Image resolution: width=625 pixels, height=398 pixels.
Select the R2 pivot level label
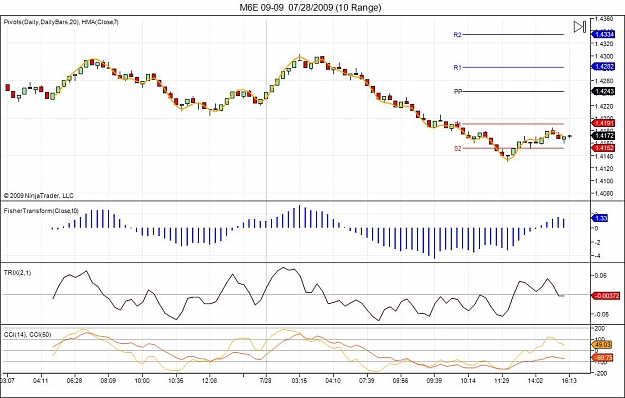coord(457,35)
